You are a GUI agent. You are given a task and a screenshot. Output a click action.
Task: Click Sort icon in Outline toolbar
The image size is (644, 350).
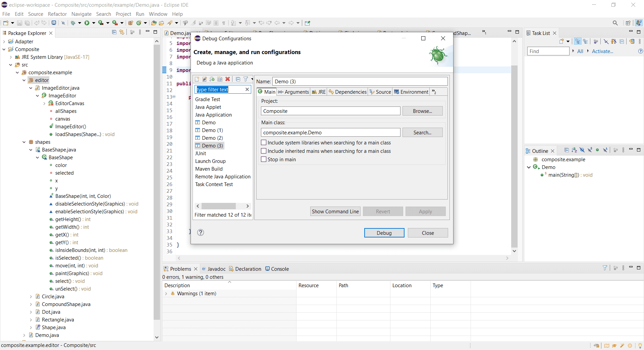[574, 150]
